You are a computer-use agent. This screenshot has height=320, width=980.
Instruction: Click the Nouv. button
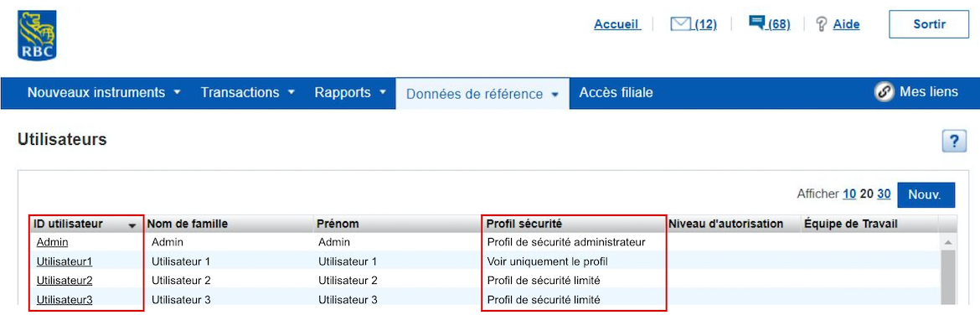(926, 194)
